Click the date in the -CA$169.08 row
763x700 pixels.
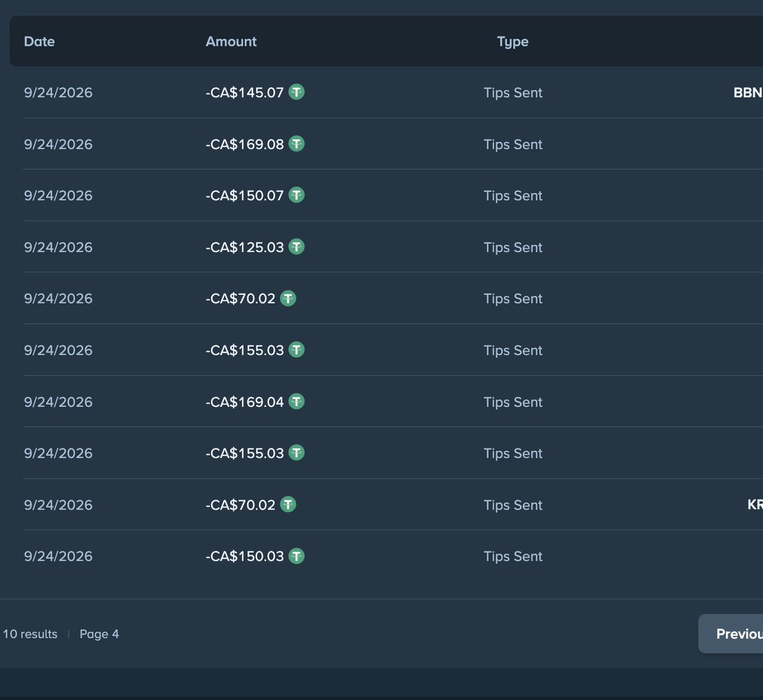click(x=58, y=144)
